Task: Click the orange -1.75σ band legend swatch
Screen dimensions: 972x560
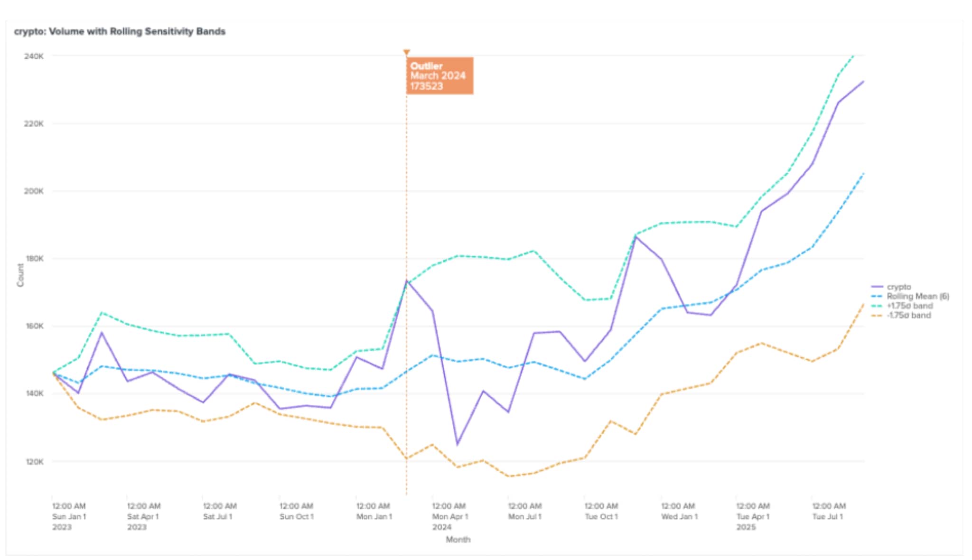Action: click(877, 316)
